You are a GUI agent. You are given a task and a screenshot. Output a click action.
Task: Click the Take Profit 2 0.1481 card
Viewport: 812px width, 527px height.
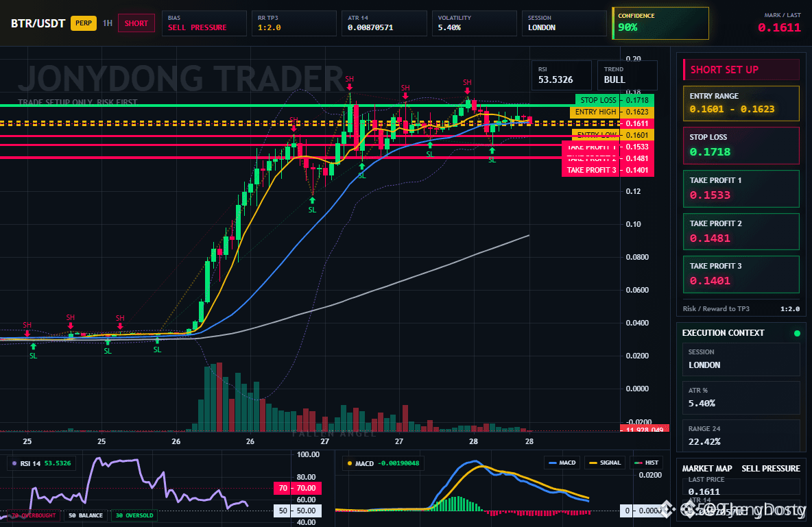click(741, 232)
